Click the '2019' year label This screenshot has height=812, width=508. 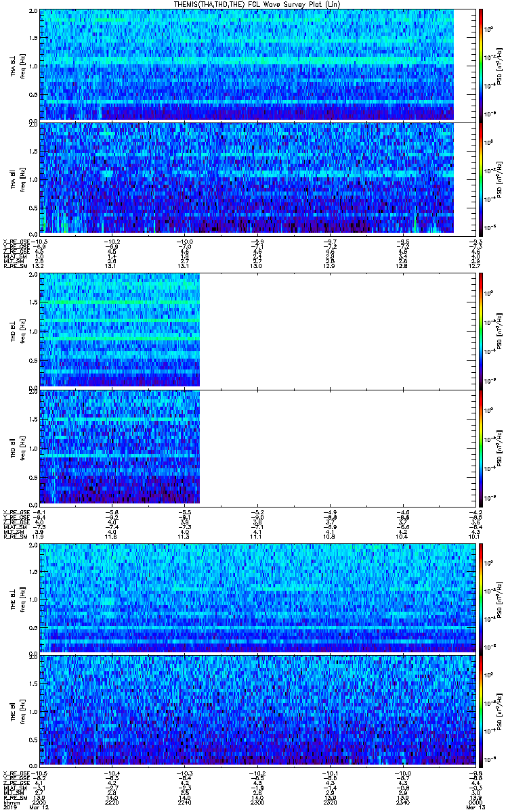9,809
